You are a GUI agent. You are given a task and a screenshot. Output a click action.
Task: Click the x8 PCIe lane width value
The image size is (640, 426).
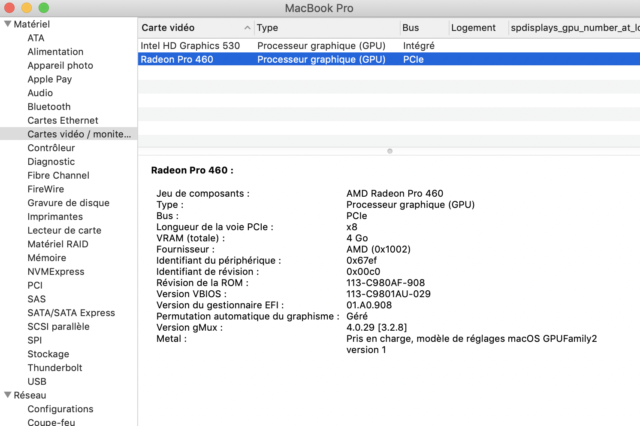coord(352,227)
